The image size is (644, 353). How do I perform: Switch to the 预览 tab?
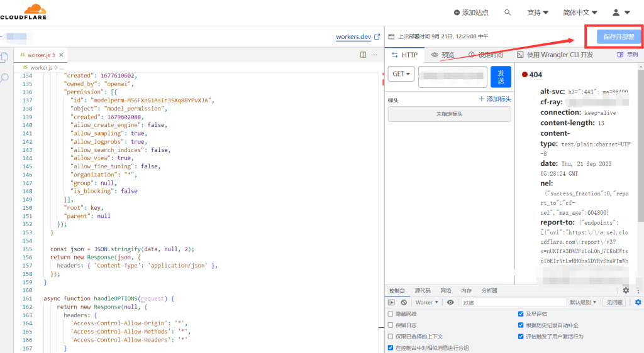443,55
